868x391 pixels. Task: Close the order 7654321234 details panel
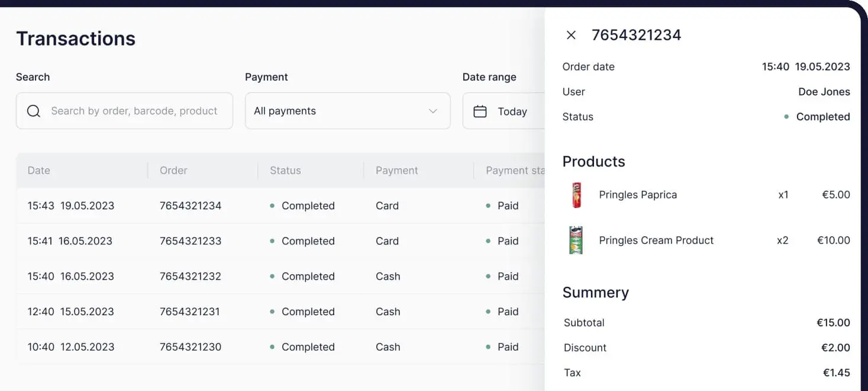tap(571, 35)
